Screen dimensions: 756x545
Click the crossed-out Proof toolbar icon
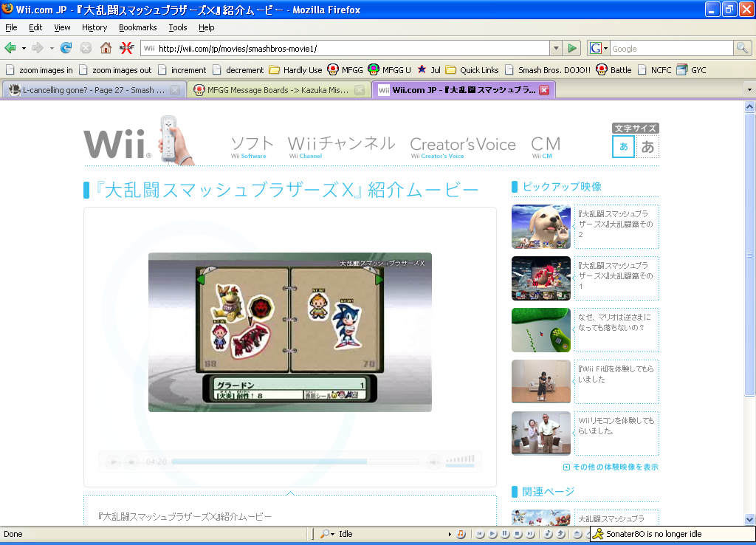(126, 48)
